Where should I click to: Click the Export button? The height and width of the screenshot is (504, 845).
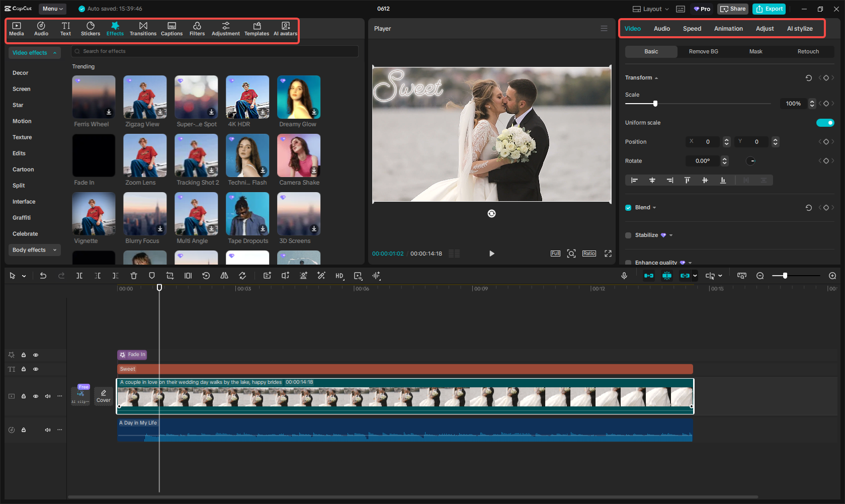(769, 9)
